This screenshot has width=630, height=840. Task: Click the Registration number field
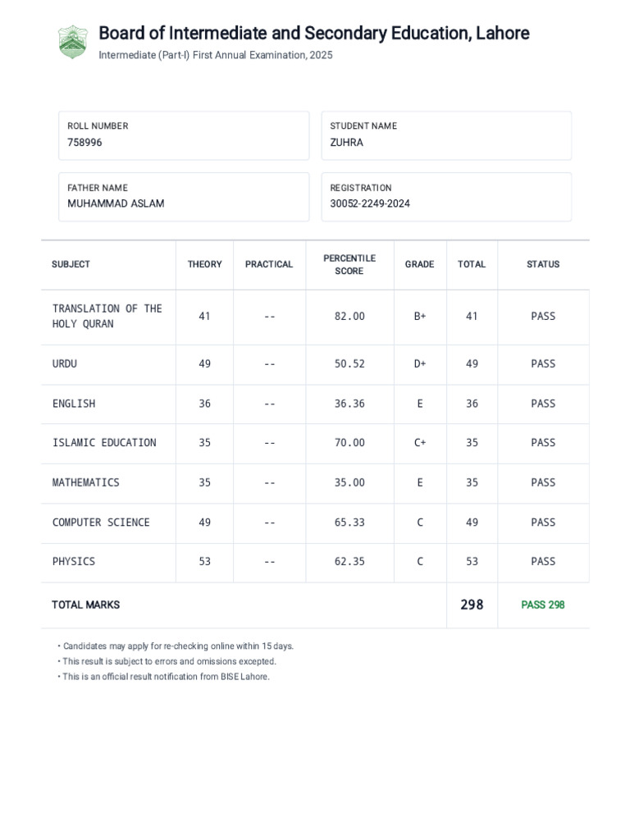click(x=446, y=197)
